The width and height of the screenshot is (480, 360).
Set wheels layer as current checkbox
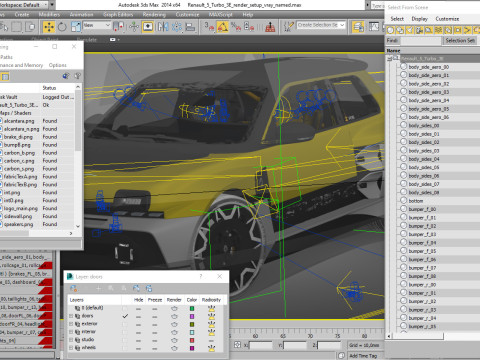point(125,348)
